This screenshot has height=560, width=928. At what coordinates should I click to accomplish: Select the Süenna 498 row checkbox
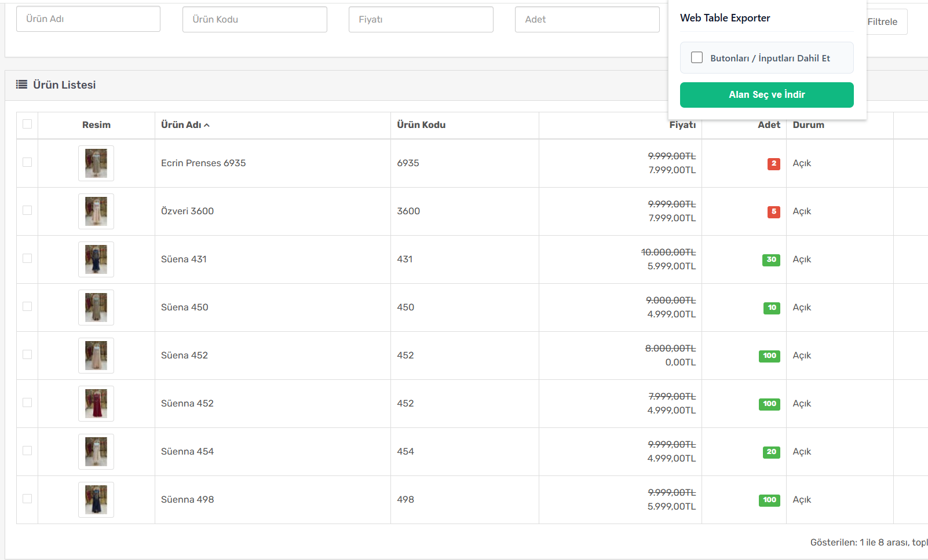[x=27, y=499]
